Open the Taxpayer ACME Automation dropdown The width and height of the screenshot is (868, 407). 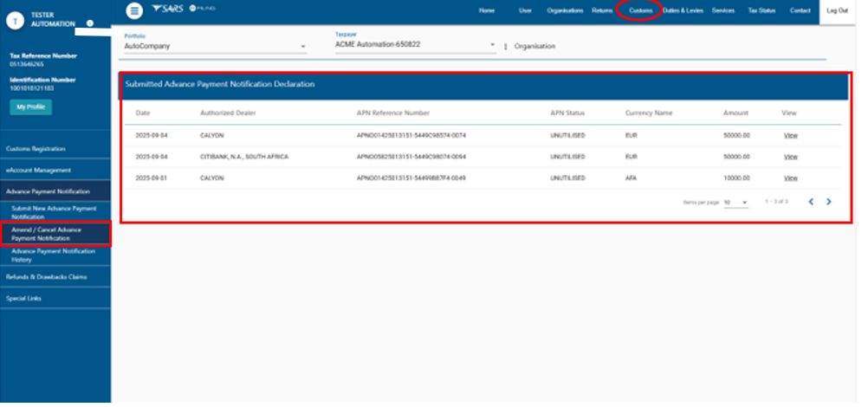click(415, 45)
